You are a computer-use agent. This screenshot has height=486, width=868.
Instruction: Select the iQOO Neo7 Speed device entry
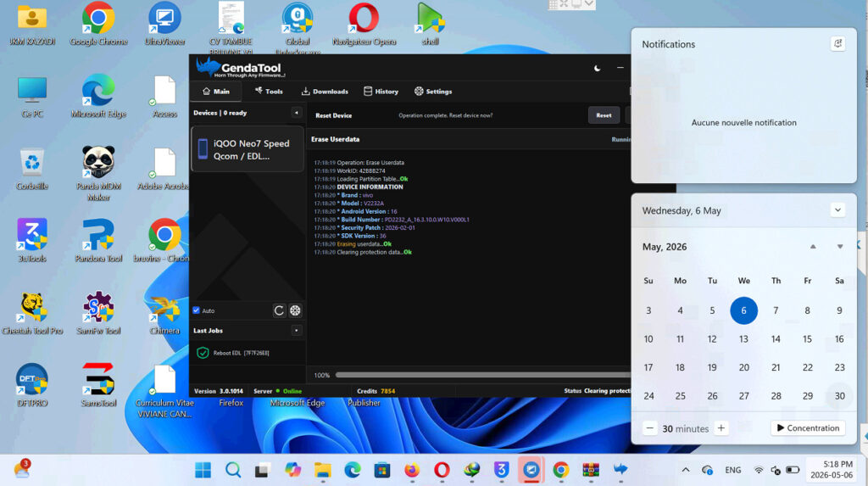[x=248, y=149]
